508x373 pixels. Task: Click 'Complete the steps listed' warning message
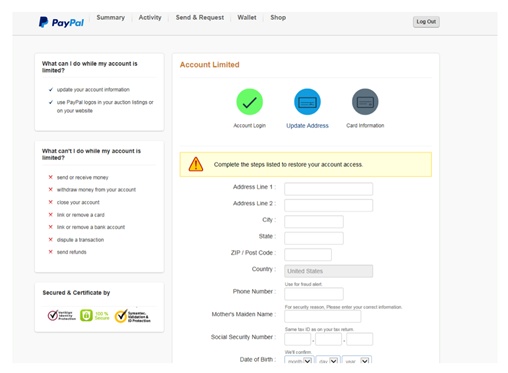click(288, 164)
